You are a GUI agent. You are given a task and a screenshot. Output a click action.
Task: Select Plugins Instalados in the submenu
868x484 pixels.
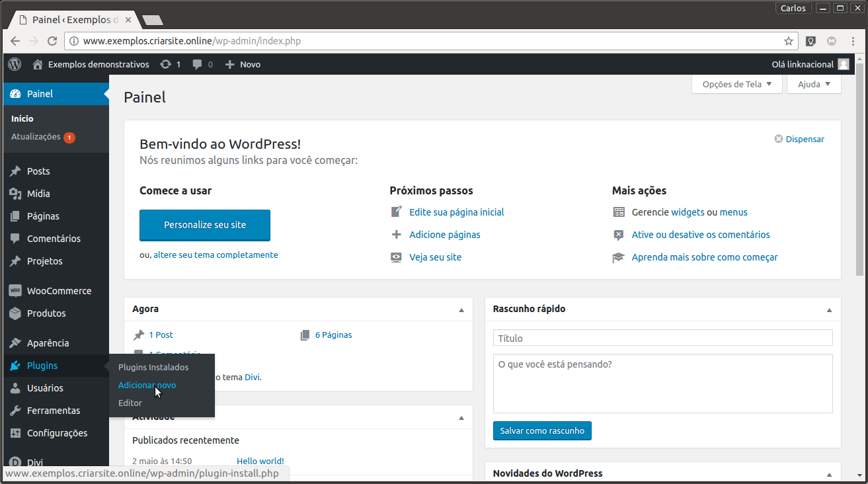coord(153,367)
